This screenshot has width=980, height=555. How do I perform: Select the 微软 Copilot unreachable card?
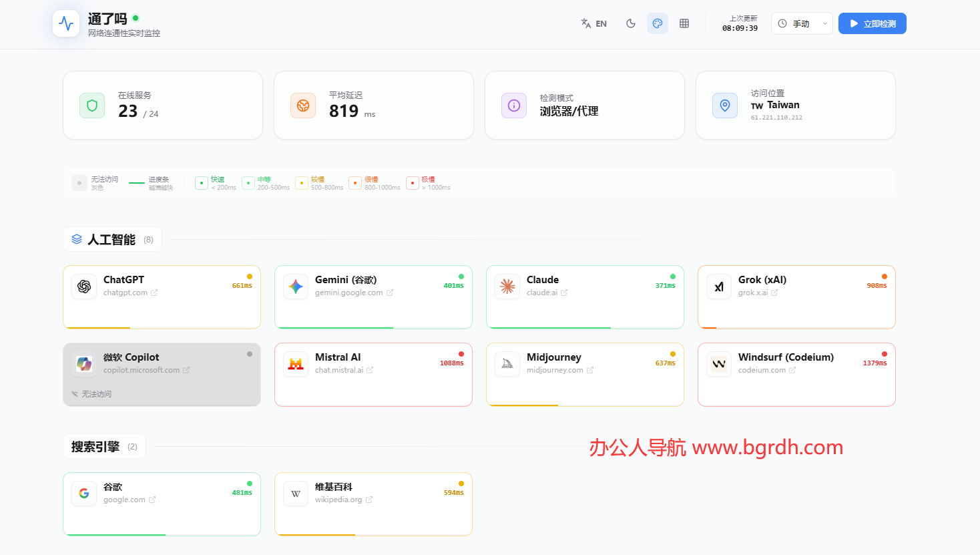(x=162, y=375)
